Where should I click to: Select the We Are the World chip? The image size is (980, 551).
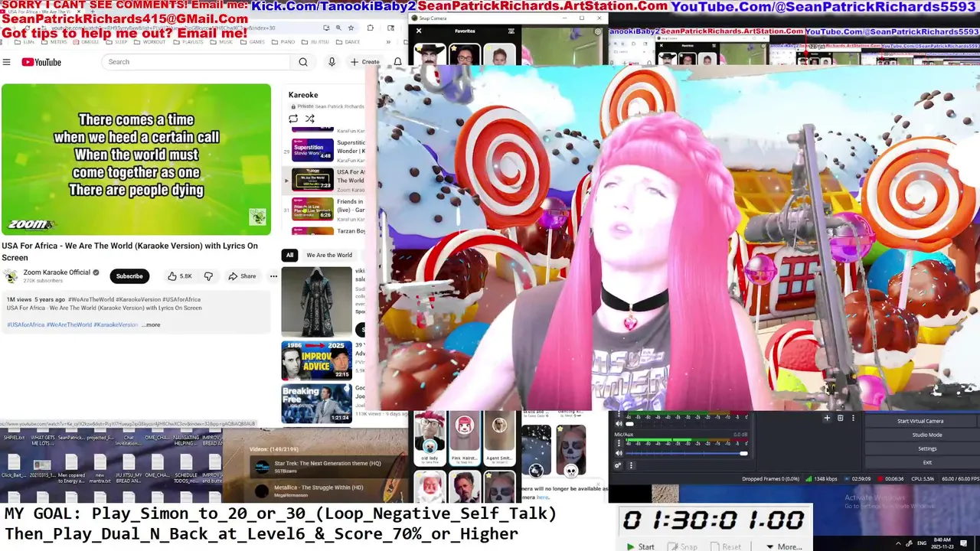click(329, 255)
